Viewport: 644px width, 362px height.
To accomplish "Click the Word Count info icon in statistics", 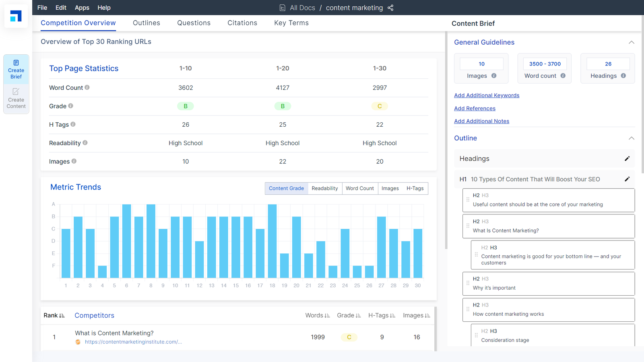I will 87,87.
